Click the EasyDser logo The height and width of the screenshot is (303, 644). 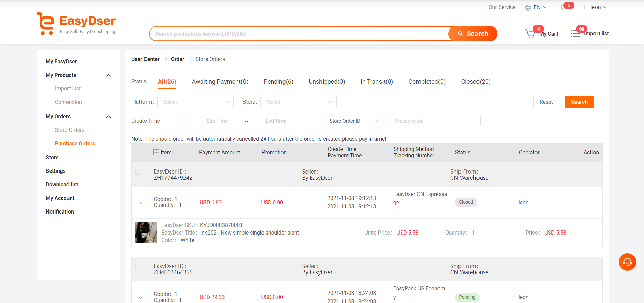point(76,23)
